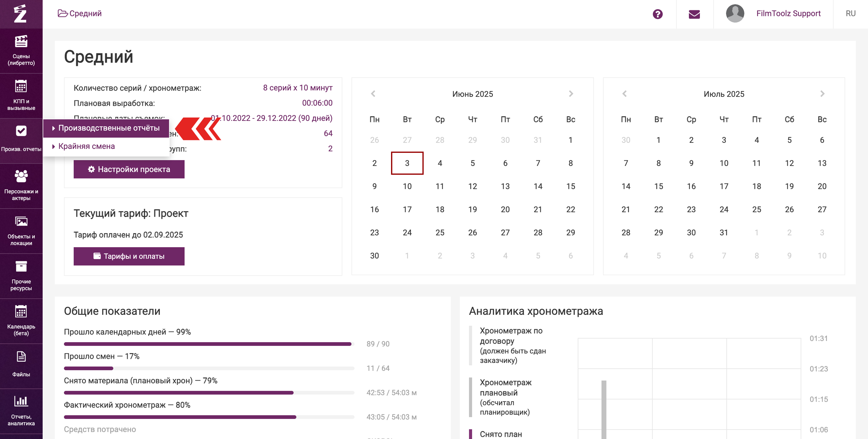
Task: Select Производственные отчёты submenu item
Action: pyautogui.click(x=106, y=128)
